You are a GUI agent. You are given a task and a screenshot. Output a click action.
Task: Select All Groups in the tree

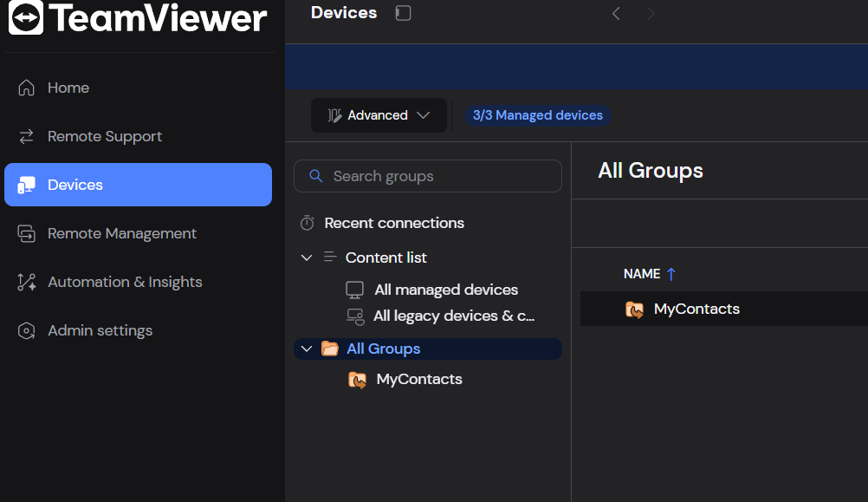(x=428, y=349)
